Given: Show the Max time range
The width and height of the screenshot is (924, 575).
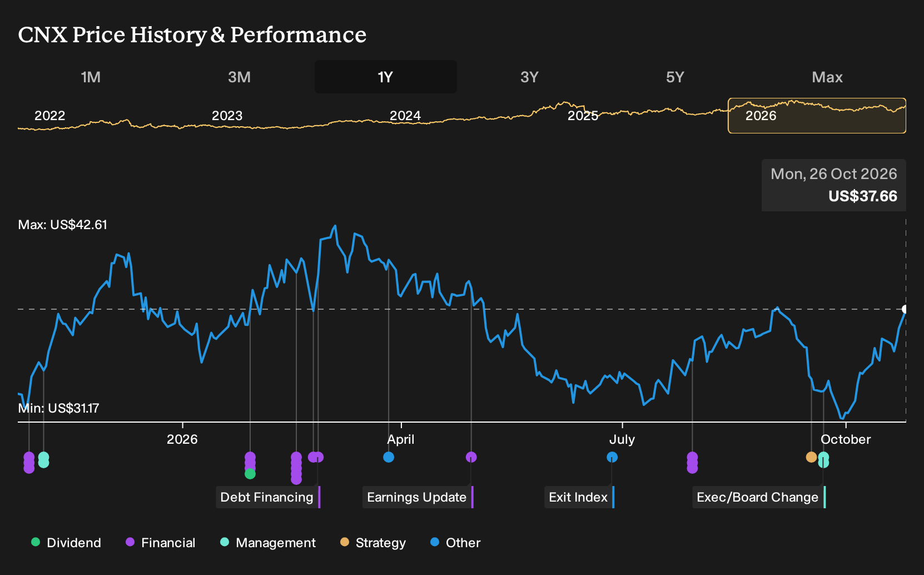Looking at the screenshot, I should pyautogui.click(x=827, y=77).
